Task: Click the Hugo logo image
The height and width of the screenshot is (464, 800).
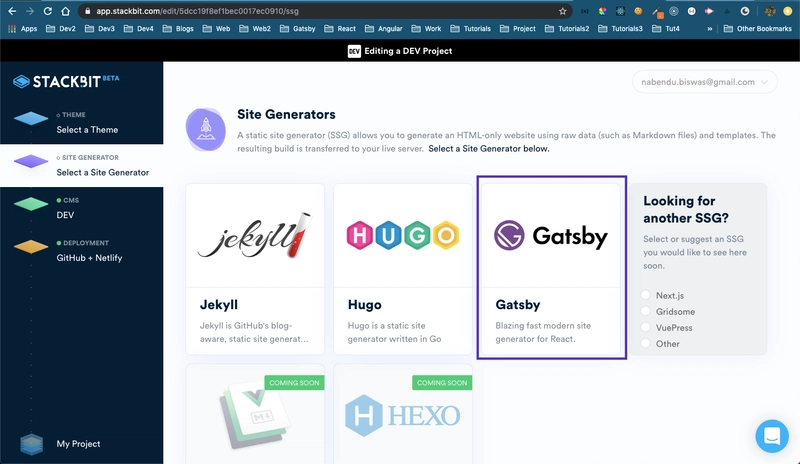Action: (x=403, y=235)
